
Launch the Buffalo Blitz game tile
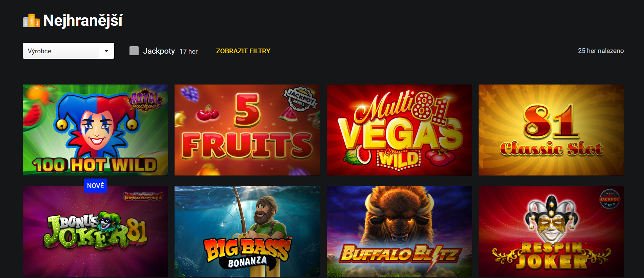[x=399, y=231]
